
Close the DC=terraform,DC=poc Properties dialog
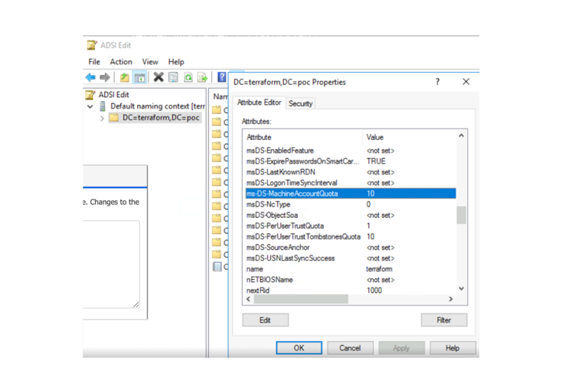[465, 82]
